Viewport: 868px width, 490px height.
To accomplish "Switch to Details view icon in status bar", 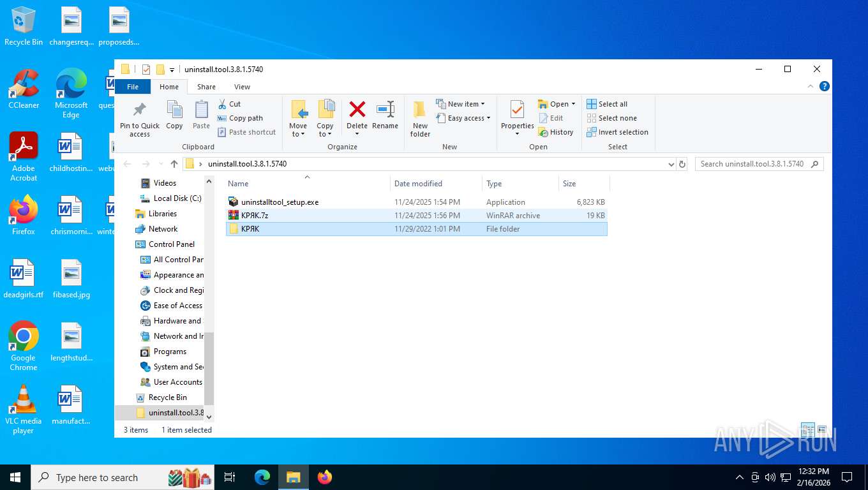I will pos(807,429).
